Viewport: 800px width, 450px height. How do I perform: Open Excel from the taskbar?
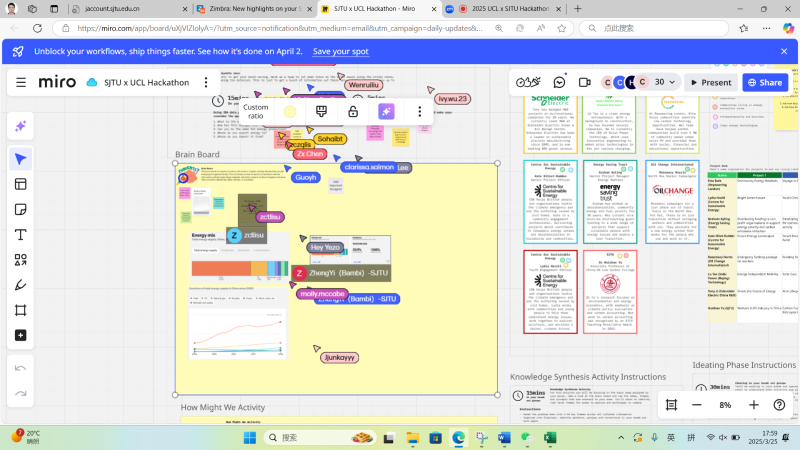pos(549,438)
